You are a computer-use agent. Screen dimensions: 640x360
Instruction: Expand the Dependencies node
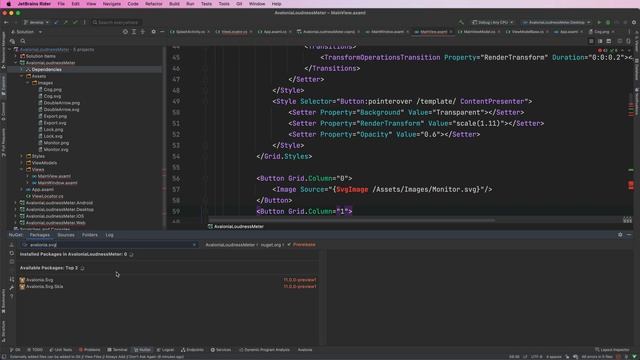[x=22, y=70]
